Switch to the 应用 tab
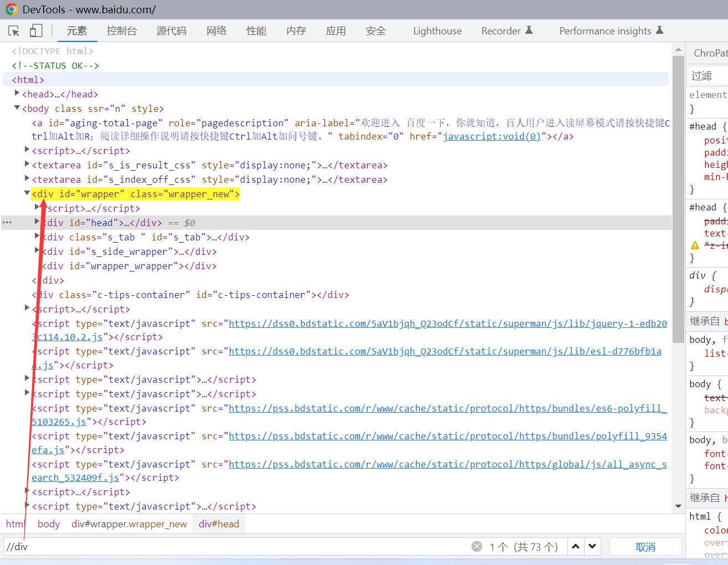The height and width of the screenshot is (565, 728). click(x=336, y=31)
